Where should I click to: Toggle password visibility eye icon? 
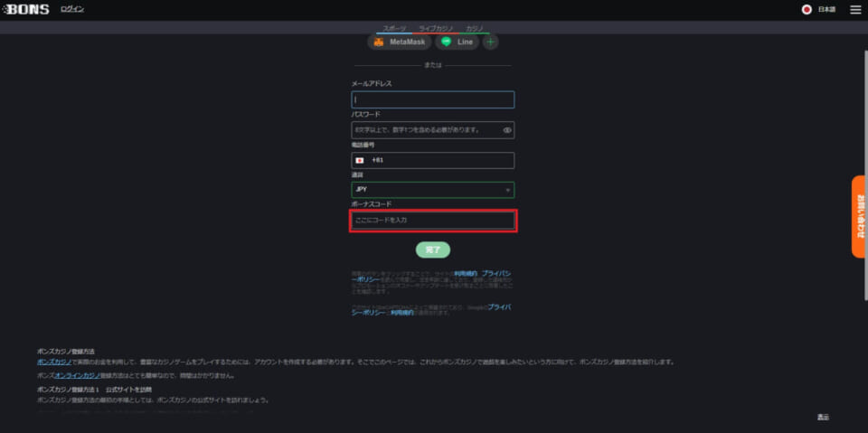507,130
